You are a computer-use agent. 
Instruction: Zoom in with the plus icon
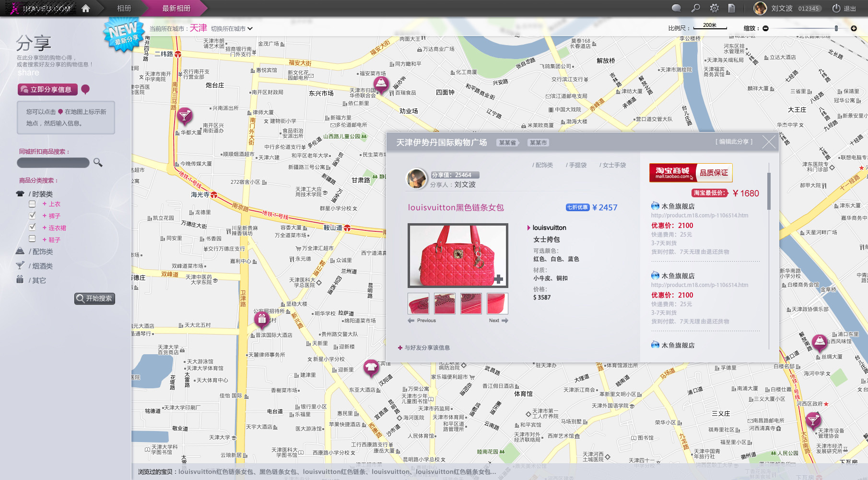coord(854,28)
